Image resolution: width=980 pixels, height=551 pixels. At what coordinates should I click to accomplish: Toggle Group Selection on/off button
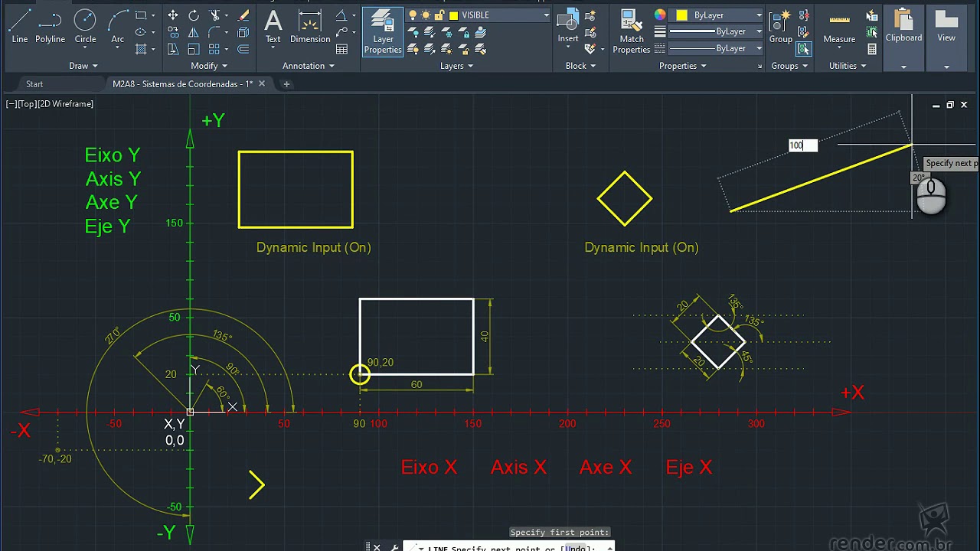[x=803, y=49]
